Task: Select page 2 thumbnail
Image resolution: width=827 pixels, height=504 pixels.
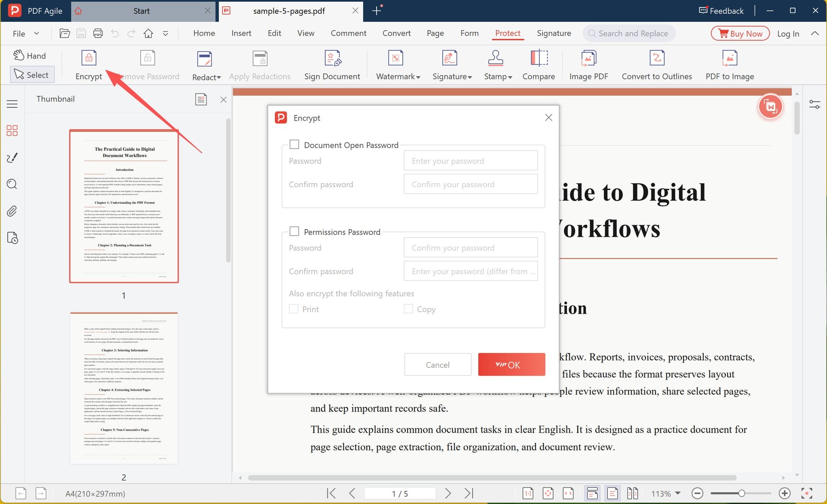Action: [x=124, y=388]
